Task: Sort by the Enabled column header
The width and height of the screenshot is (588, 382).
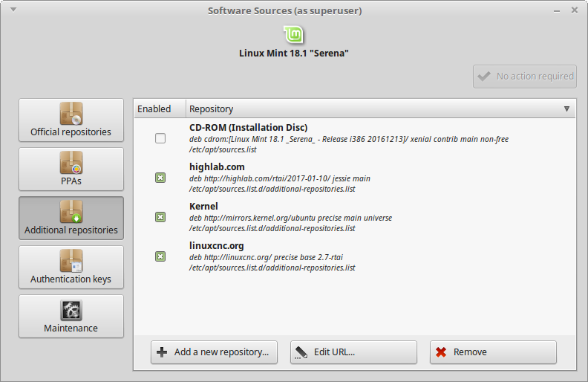Action: (160, 109)
